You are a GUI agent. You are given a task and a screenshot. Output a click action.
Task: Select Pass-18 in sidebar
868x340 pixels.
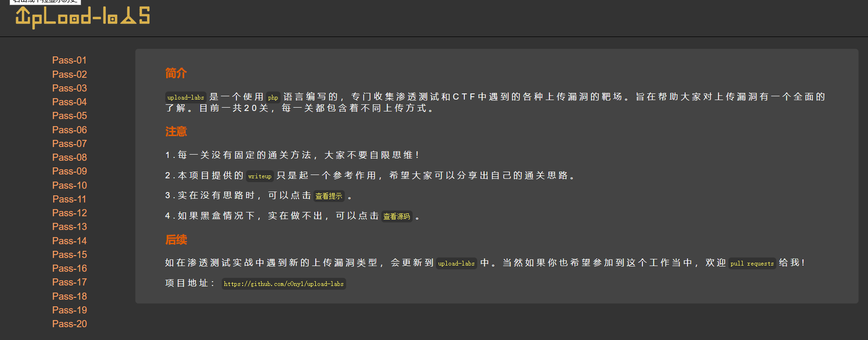pyautogui.click(x=69, y=296)
